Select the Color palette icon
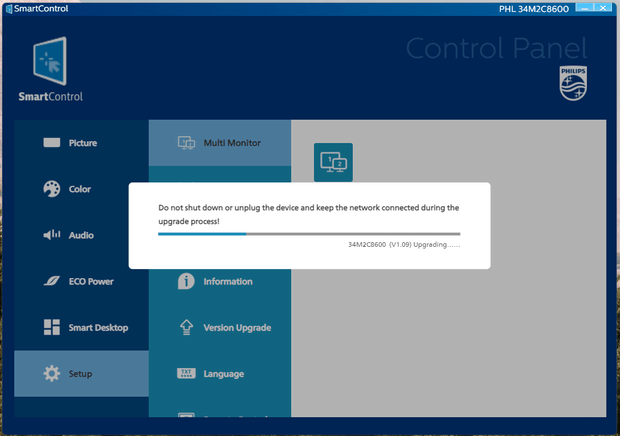Viewport: 620px width, 436px height. pos(52,189)
